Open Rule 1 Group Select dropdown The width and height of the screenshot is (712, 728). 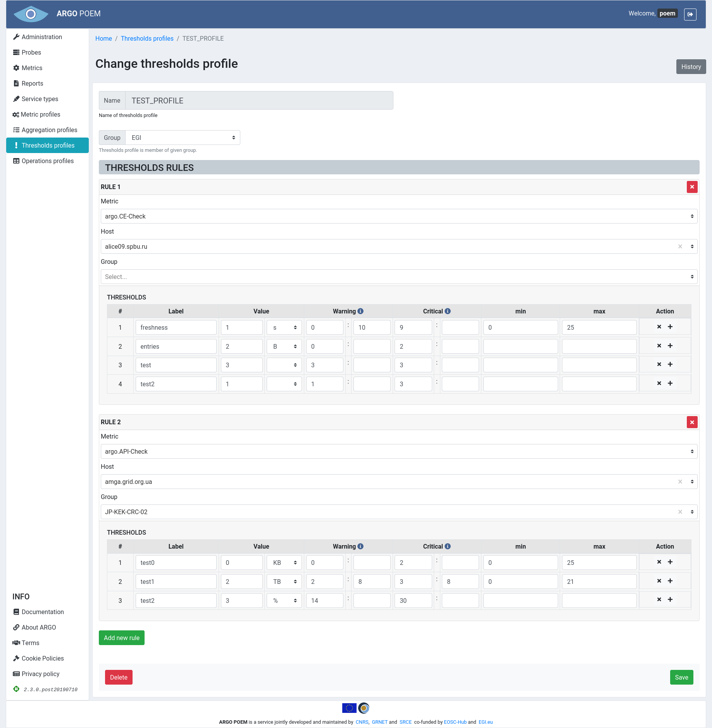pos(399,277)
